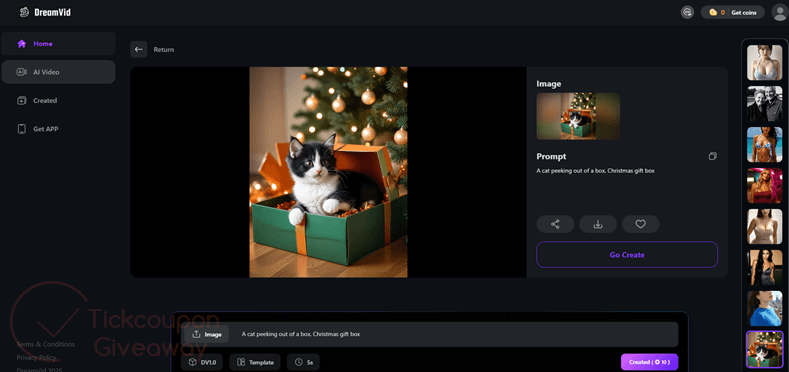Open the user profile avatar
The width and height of the screenshot is (789, 372).
779,13
